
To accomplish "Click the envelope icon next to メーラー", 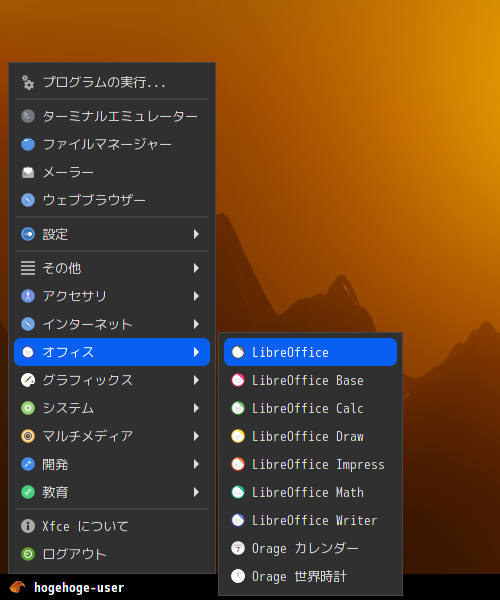I will coord(28,172).
